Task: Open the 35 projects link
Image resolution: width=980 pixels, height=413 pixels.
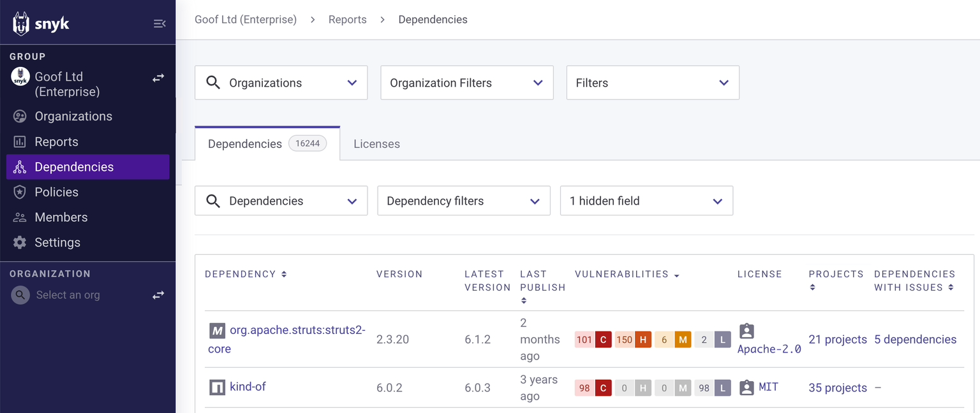Action: coord(837,388)
